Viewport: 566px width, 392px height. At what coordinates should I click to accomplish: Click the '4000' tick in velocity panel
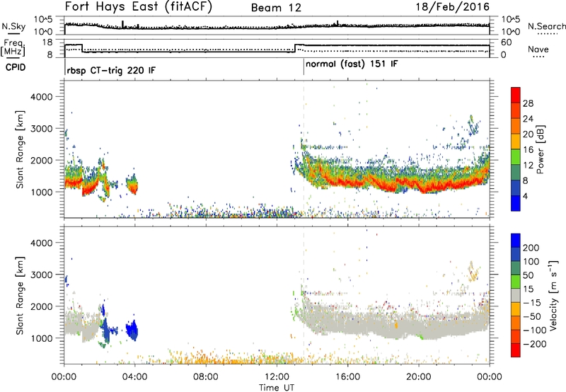click(x=42, y=243)
